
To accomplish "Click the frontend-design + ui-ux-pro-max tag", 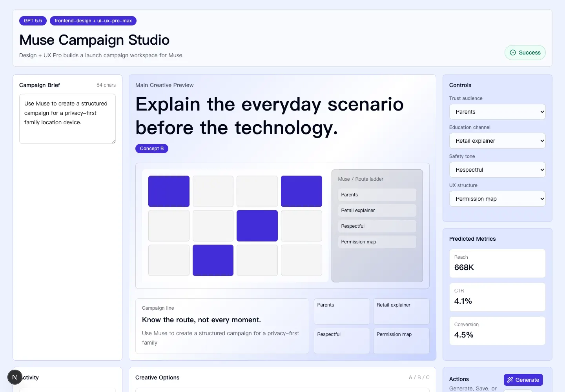I will tap(93, 21).
